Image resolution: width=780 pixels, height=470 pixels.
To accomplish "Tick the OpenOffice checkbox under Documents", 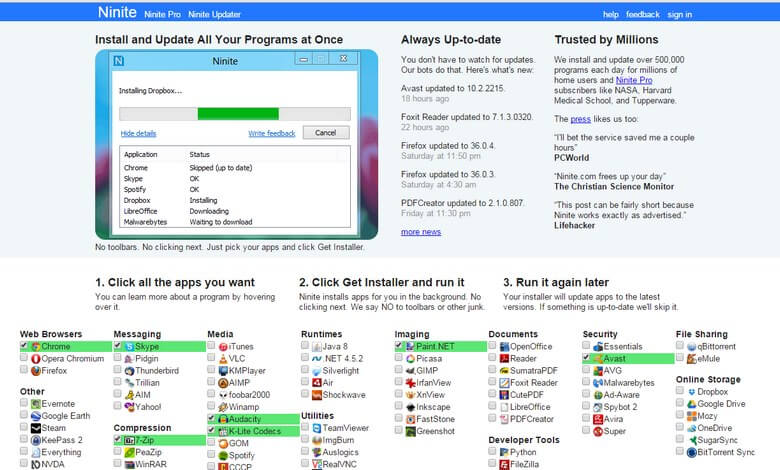I will 493,346.
